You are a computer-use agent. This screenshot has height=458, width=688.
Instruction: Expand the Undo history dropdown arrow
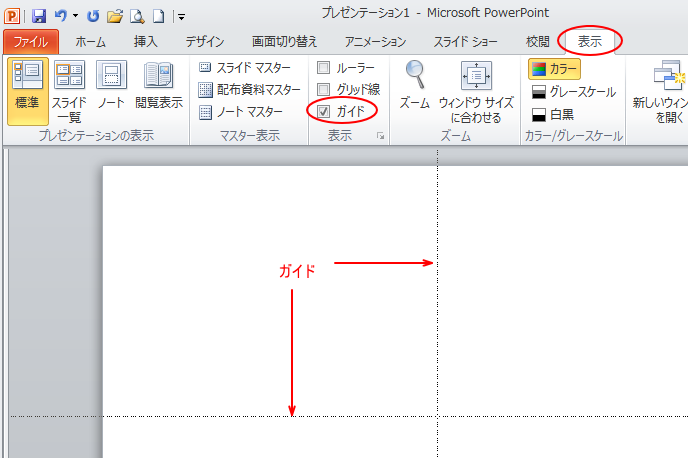(x=75, y=17)
